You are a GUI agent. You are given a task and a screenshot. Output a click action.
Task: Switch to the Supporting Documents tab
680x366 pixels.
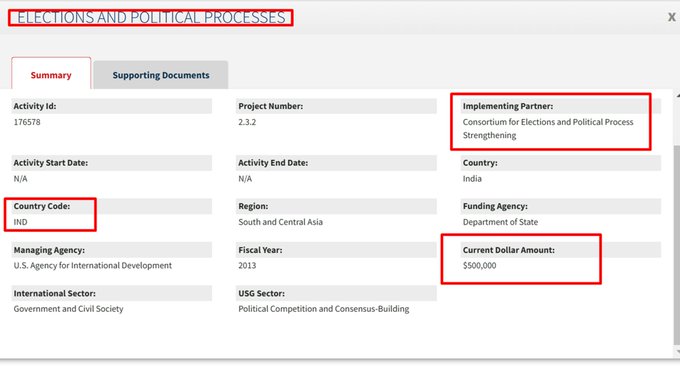[160, 75]
